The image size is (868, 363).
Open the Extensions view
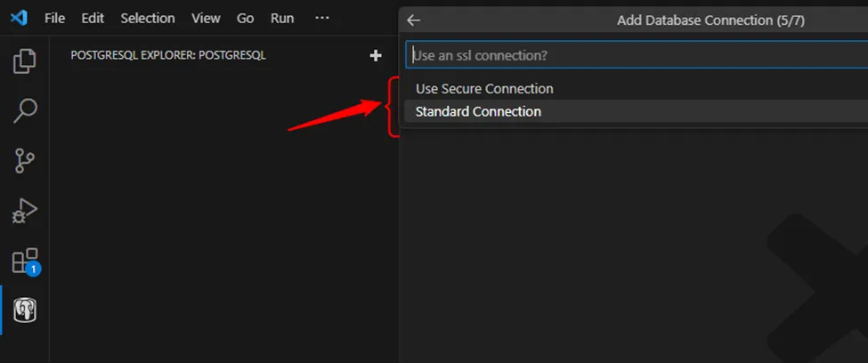(25, 262)
